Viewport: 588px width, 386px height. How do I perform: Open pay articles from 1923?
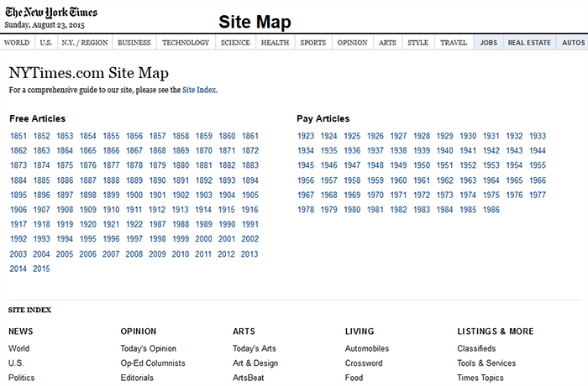click(x=306, y=136)
